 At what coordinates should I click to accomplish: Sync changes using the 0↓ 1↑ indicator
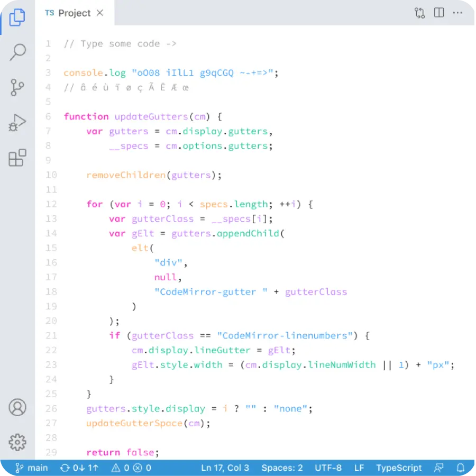click(x=79, y=468)
